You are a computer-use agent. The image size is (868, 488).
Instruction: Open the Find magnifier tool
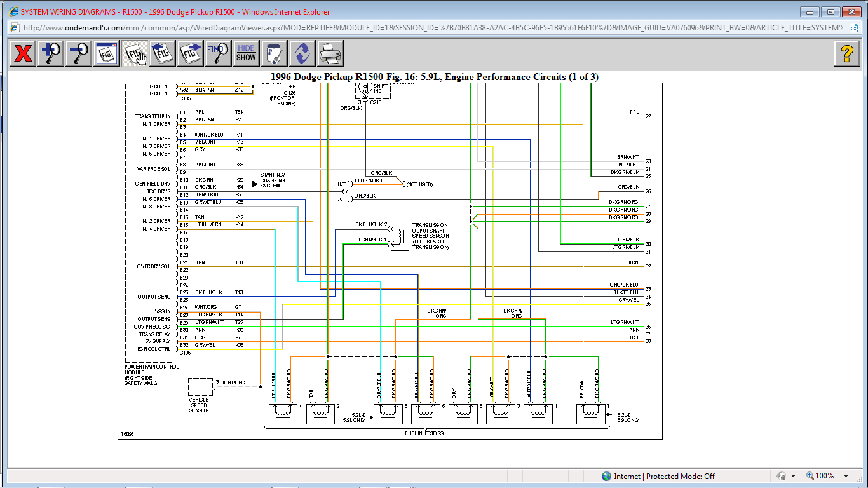(219, 53)
